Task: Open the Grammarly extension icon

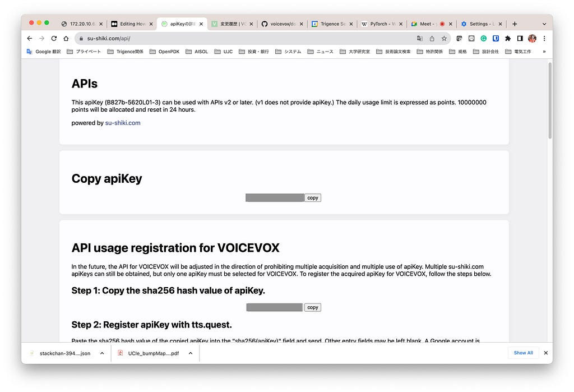Action: pyautogui.click(x=484, y=39)
